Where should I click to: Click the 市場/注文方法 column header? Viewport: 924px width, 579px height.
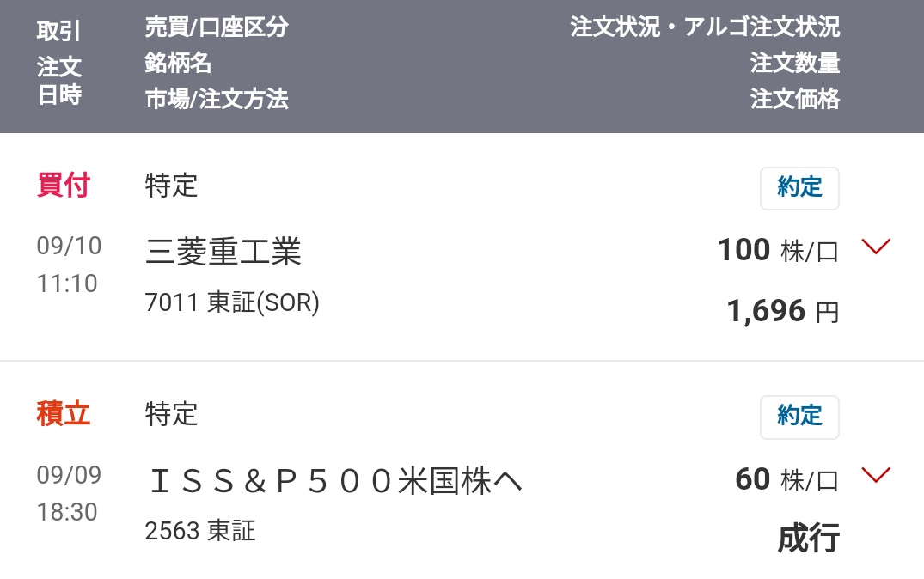[217, 100]
